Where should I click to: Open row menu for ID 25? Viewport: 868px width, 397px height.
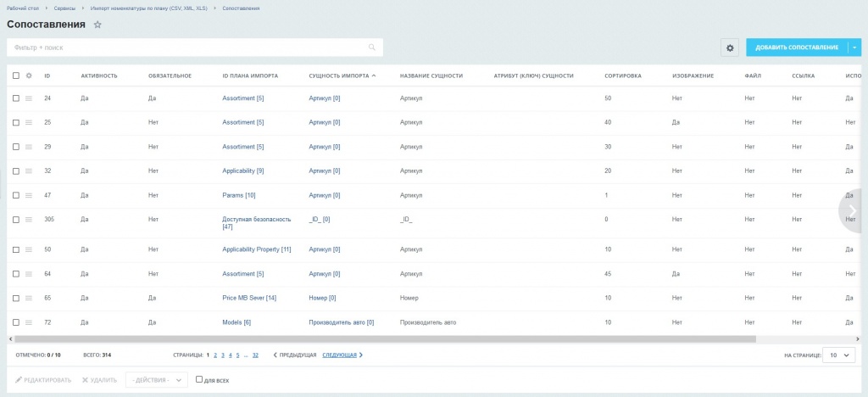click(29, 122)
